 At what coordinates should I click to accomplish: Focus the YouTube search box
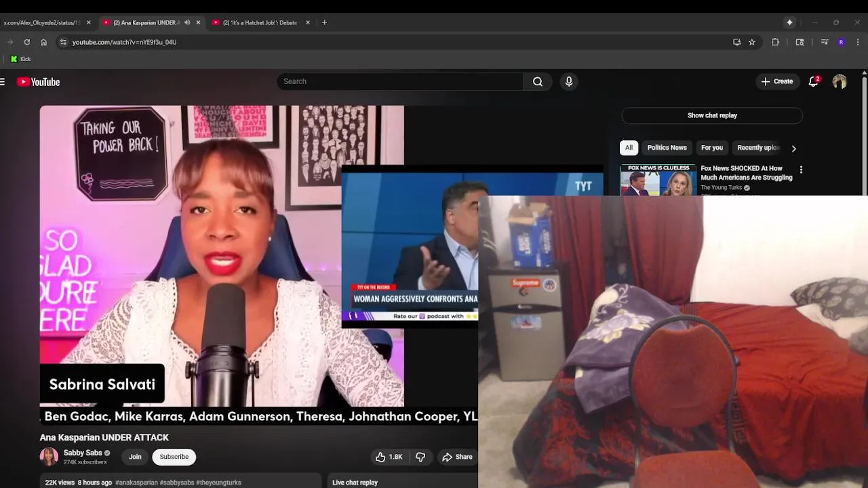tap(400, 81)
